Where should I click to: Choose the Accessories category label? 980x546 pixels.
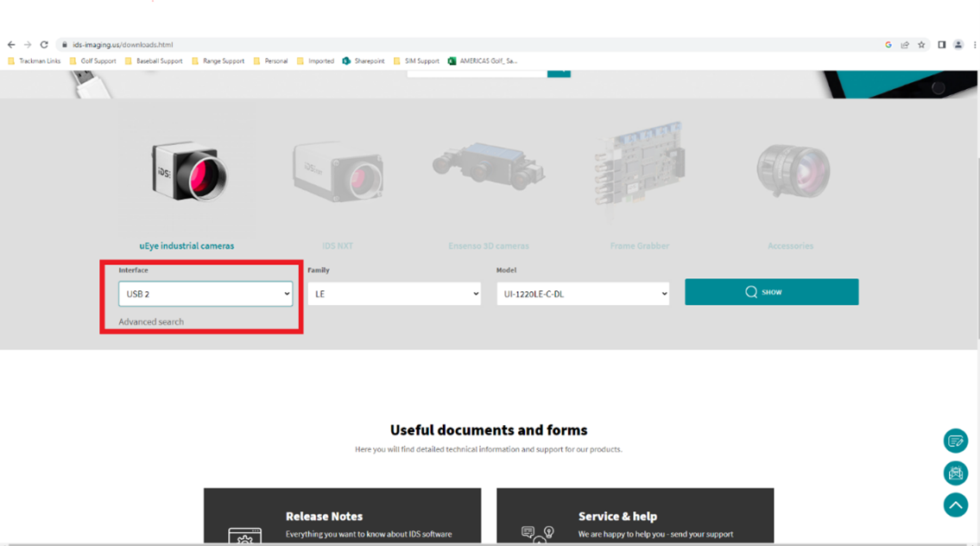pos(791,246)
